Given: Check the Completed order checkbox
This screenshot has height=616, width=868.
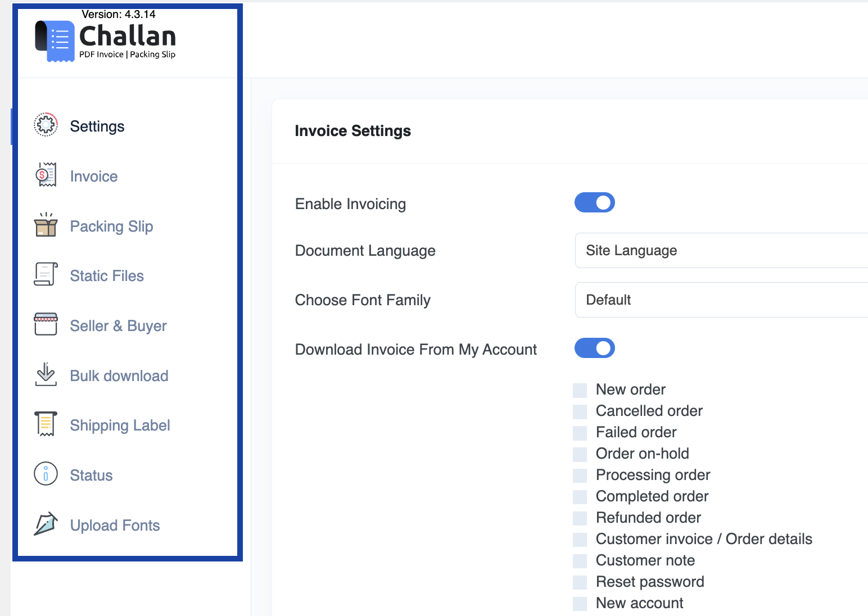Looking at the screenshot, I should point(580,497).
